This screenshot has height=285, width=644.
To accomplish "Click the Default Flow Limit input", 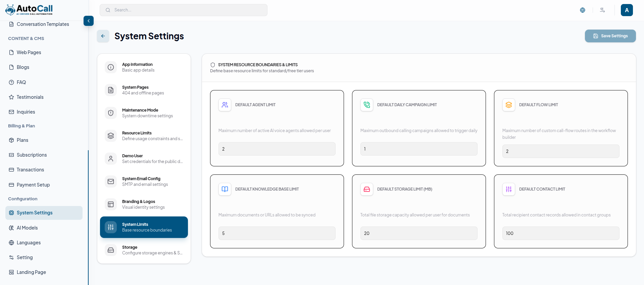I will coord(561,151).
